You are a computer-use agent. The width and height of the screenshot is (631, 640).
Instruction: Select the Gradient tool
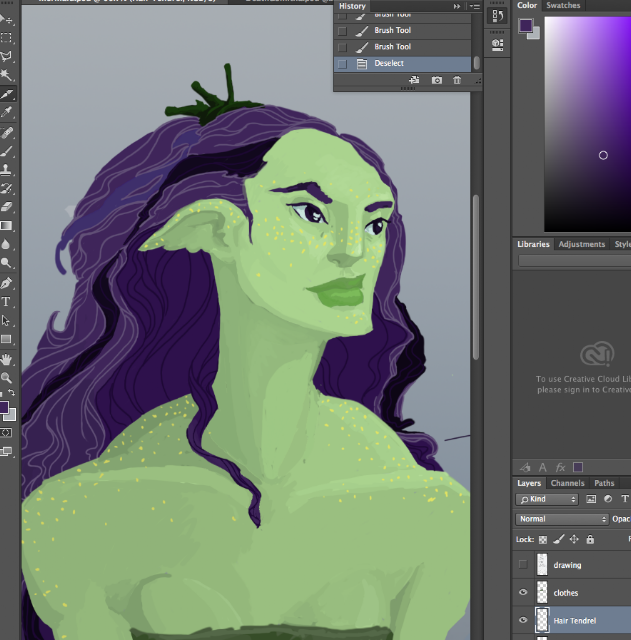[x=6, y=226]
